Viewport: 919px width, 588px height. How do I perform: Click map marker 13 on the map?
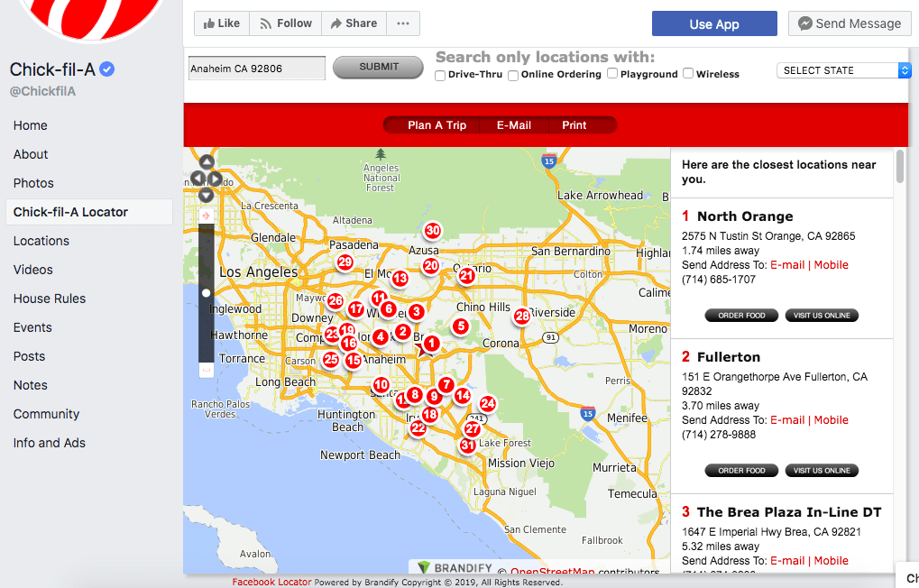point(400,278)
